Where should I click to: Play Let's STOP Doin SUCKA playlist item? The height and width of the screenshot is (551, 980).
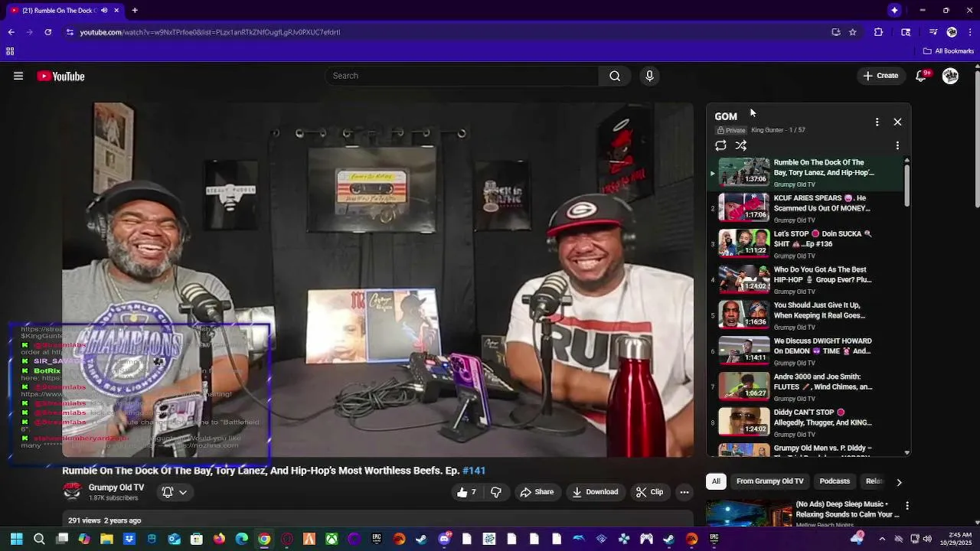tap(804, 243)
